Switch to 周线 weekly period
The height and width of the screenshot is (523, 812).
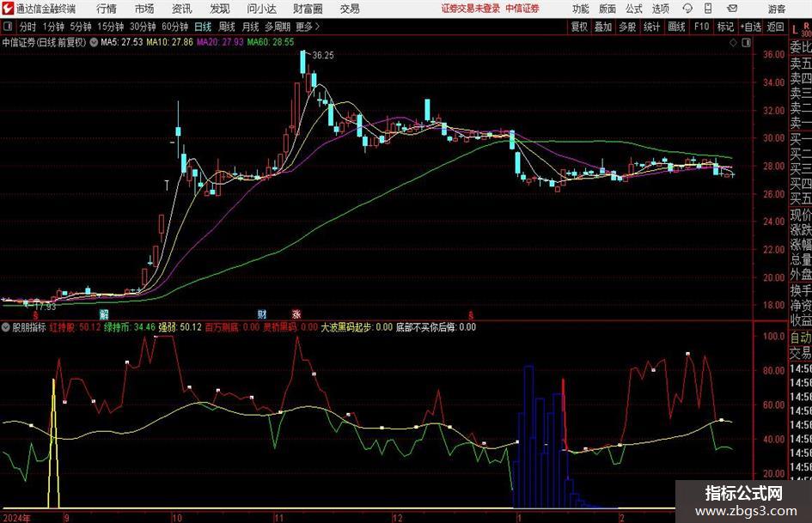(226, 27)
